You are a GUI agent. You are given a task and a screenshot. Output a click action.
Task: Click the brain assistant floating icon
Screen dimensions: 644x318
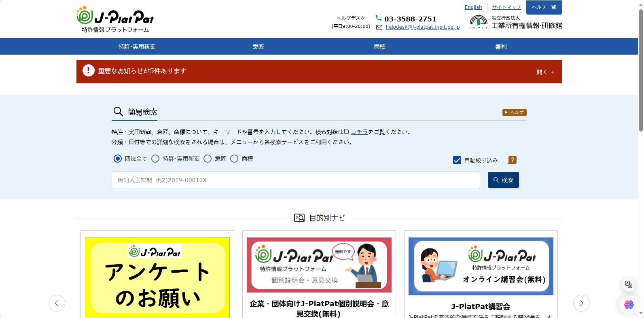click(629, 305)
